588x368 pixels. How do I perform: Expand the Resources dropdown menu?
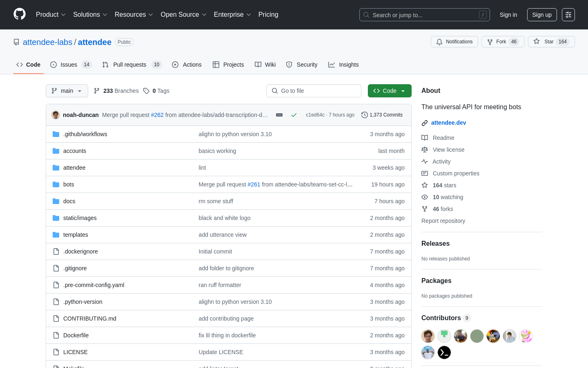click(134, 15)
